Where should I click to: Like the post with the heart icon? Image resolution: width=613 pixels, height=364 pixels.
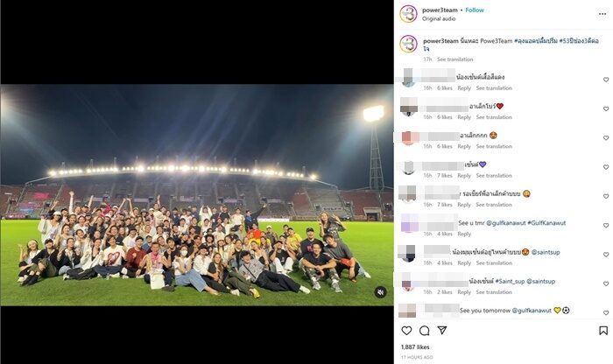[x=406, y=331]
